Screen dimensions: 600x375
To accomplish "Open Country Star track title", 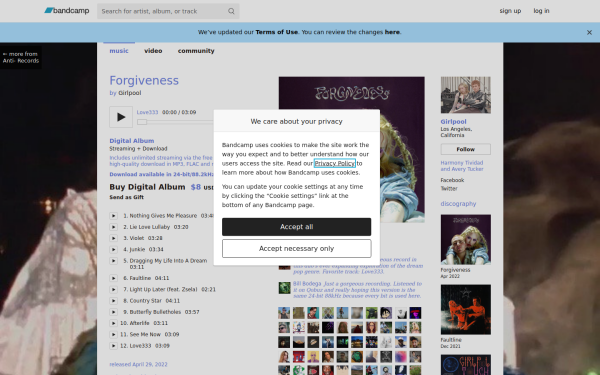I will point(145,301).
